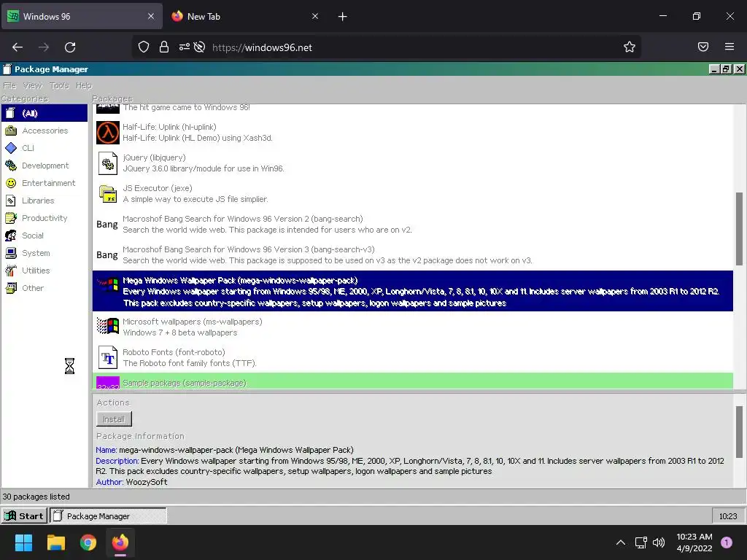Image resolution: width=747 pixels, height=560 pixels.
Task: Click the site padlock security icon
Action: point(164,47)
